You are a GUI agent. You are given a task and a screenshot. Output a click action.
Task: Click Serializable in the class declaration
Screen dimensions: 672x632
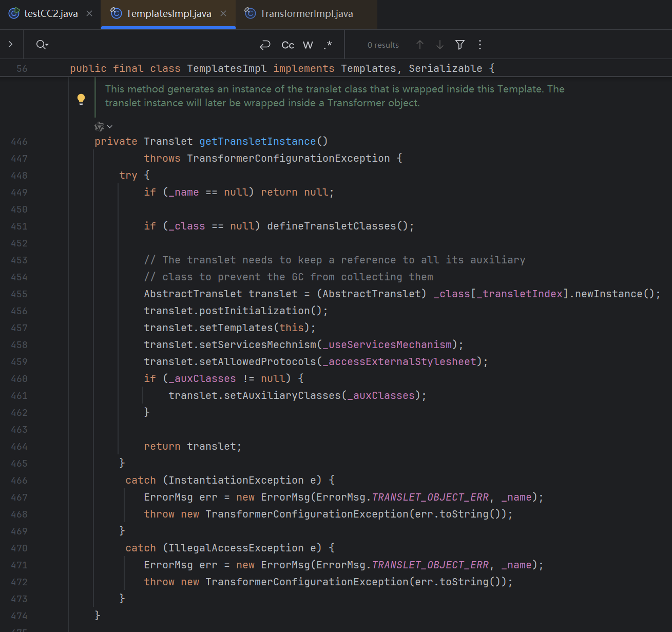click(445, 68)
